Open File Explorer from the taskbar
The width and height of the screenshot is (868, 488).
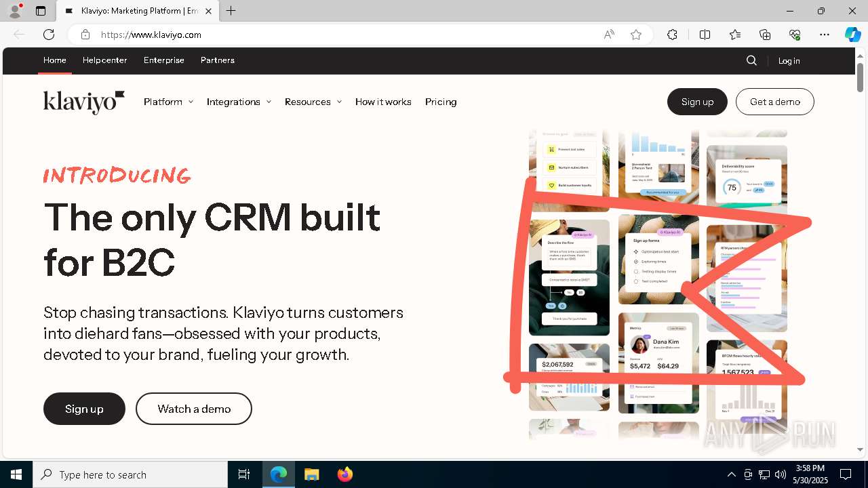click(311, 474)
